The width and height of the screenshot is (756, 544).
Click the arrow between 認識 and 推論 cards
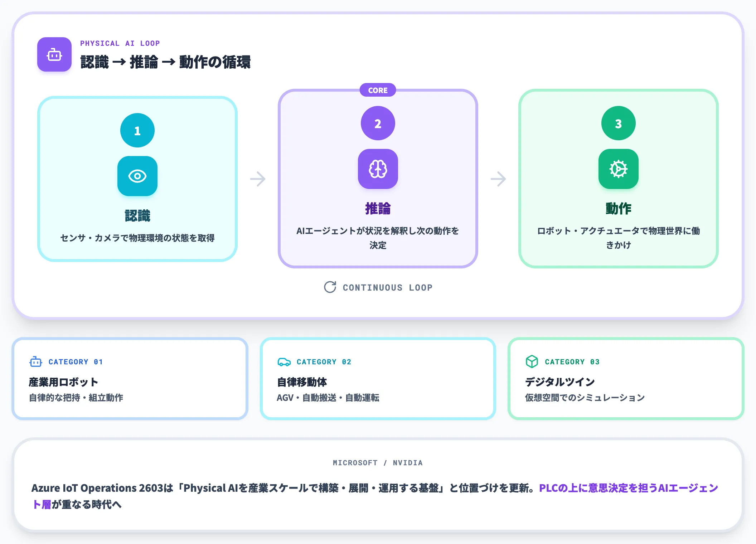258,179
